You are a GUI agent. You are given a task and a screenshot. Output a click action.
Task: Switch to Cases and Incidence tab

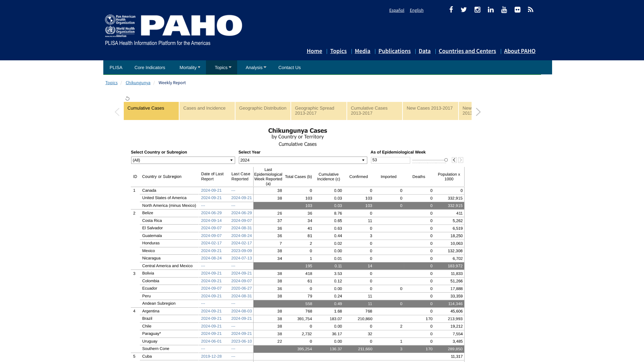pos(207,111)
